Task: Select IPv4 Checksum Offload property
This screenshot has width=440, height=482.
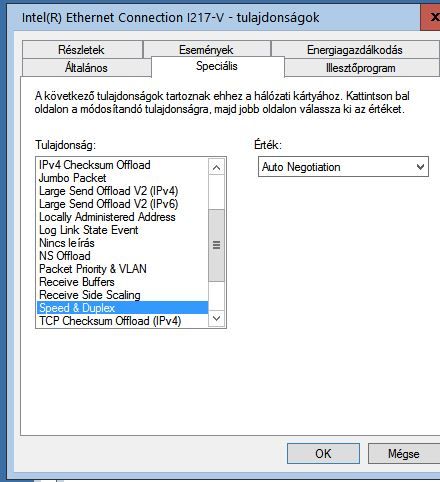Action: click(122, 165)
